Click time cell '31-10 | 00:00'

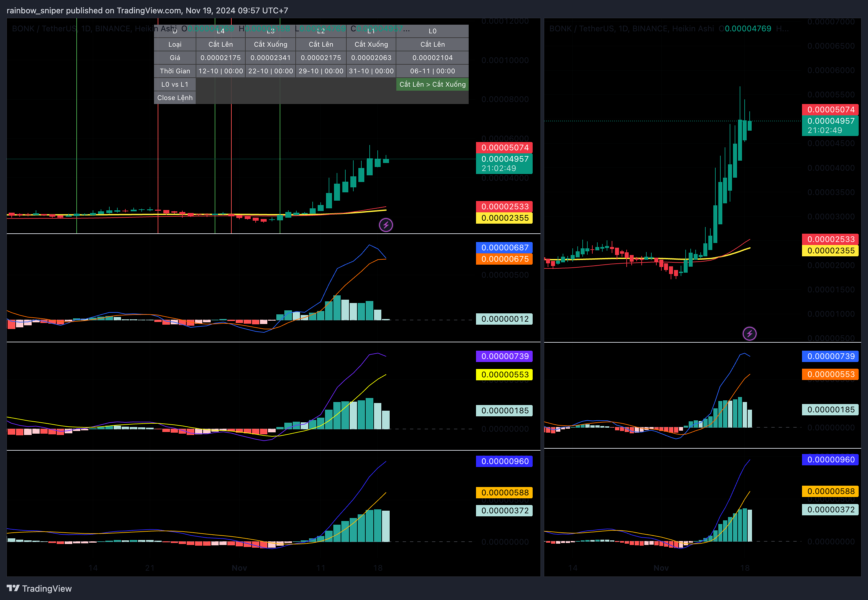[371, 71]
